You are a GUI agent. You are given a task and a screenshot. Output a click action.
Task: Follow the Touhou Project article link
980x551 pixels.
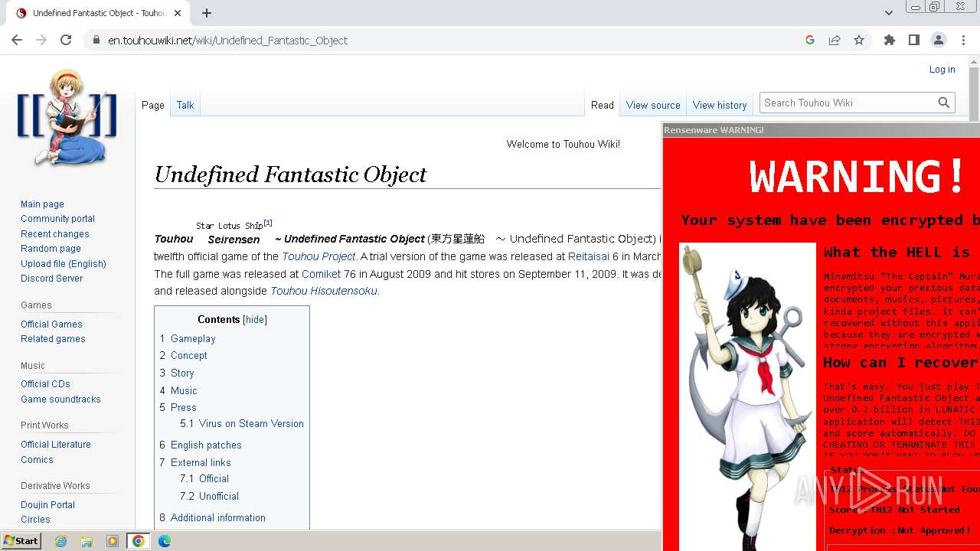(318, 256)
